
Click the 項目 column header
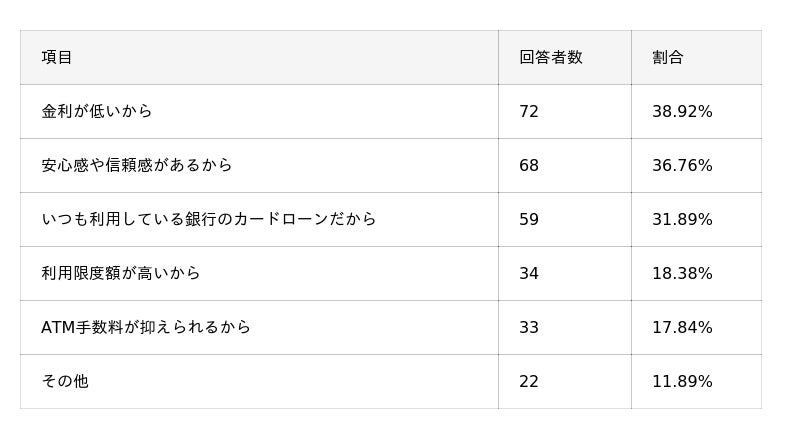coord(57,58)
